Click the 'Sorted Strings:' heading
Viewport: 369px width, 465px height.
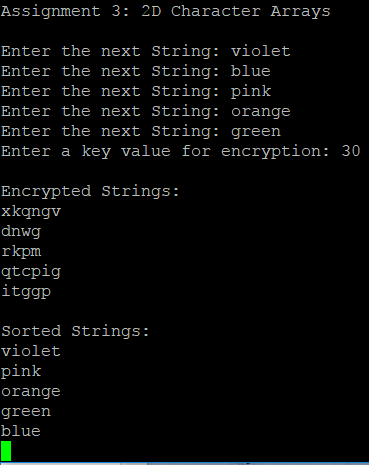[75, 332]
